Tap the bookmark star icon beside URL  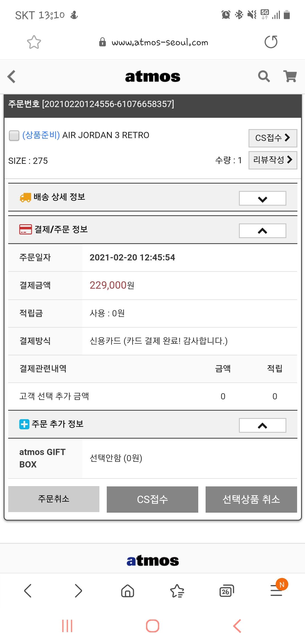(x=34, y=42)
